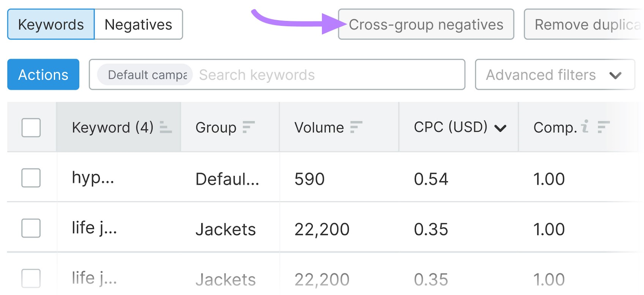Check the checkbox for the 'hyp...' keyword row
This screenshot has height=295, width=644.
pos(31,178)
